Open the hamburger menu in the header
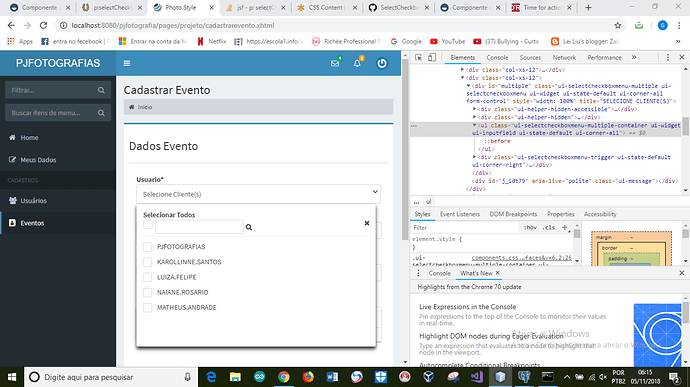 (127, 63)
